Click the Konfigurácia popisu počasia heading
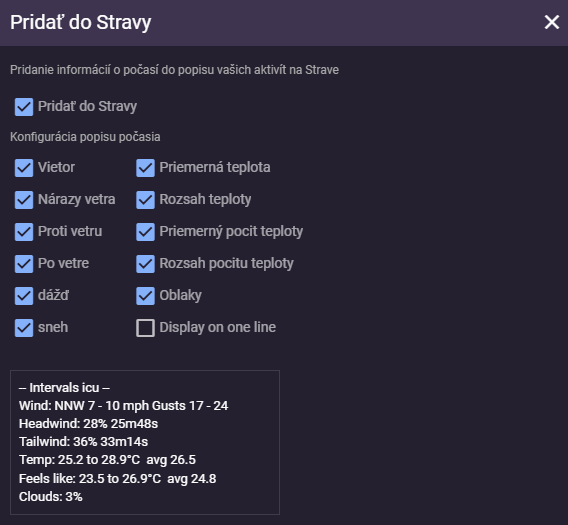Viewport: 568px width, 525px height. click(x=85, y=137)
